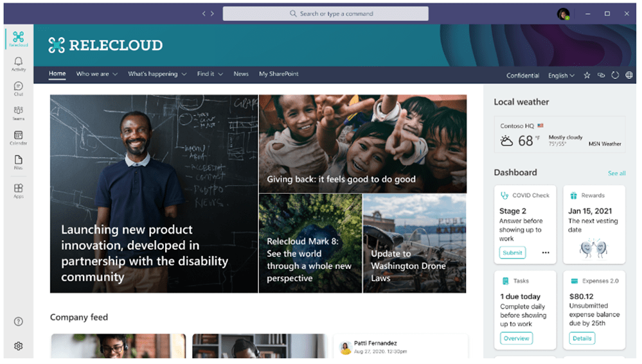This screenshot has height=364, width=642.
Task: Open the Giving back news thumbnail
Action: point(362,144)
